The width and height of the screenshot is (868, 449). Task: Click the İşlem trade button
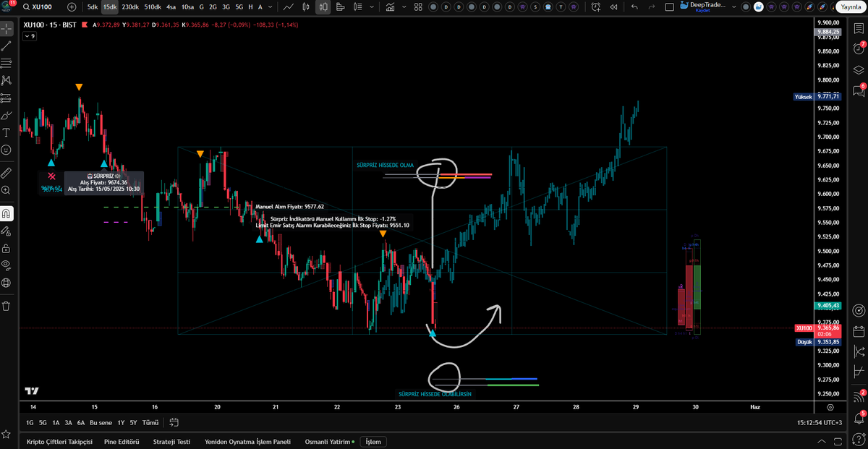[x=373, y=441]
